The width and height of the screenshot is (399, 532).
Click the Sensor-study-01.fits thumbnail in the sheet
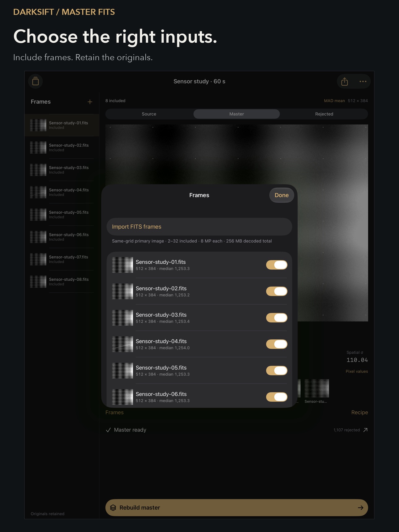122,265
